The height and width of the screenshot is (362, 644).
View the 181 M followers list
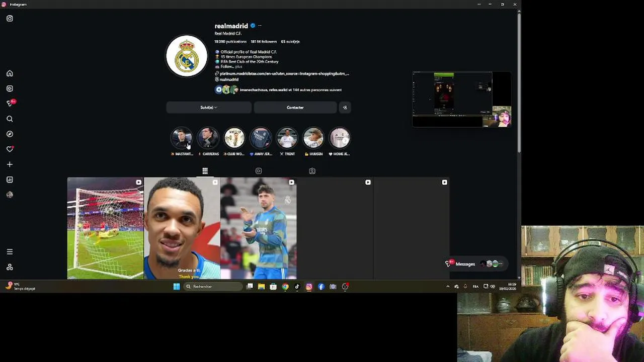(264, 42)
